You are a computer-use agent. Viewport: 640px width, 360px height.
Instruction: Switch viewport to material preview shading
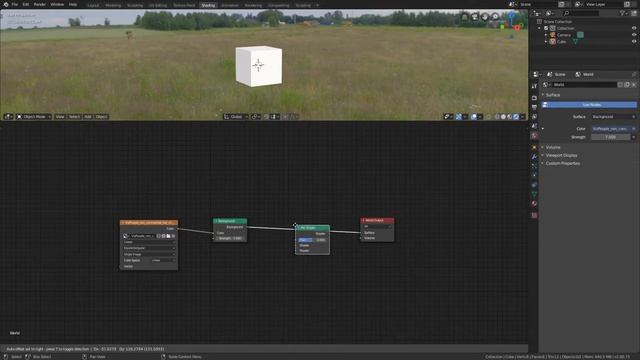[x=509, y=117]
